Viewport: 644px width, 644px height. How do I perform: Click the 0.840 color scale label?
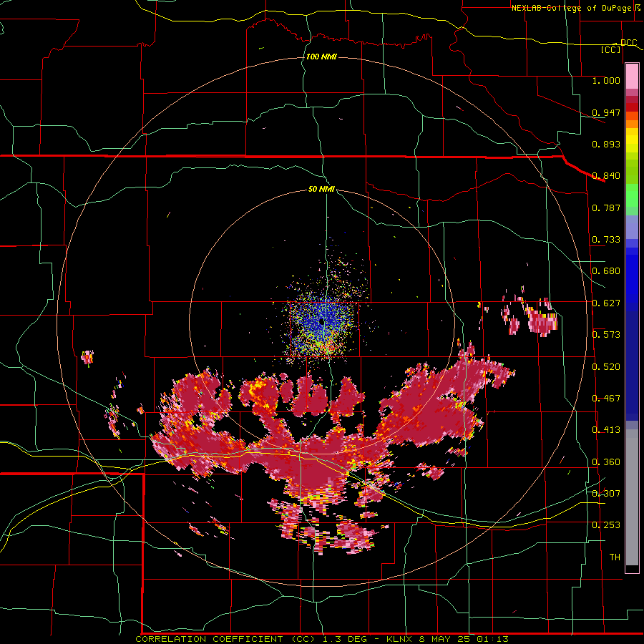tap(606, 176)
